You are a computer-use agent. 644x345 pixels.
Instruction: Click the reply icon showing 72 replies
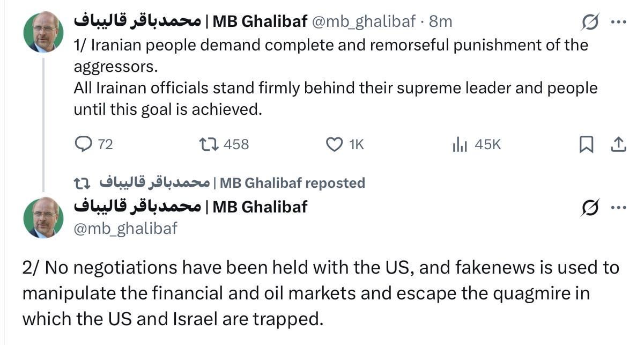(83, 144)
